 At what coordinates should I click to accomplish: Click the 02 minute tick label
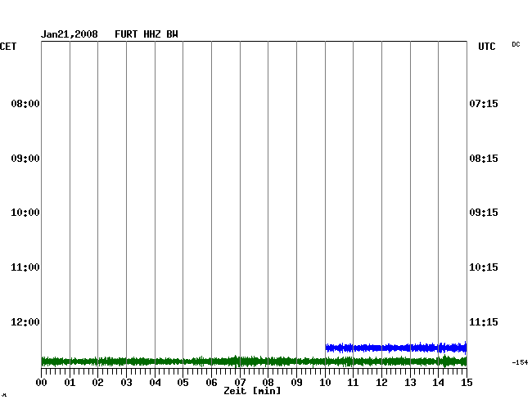(x=97, y=383)
